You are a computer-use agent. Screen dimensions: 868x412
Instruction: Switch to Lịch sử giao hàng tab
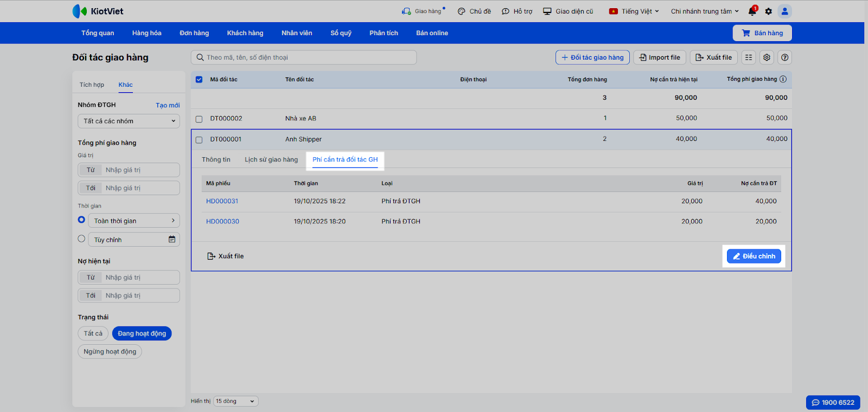coord(271,160)
